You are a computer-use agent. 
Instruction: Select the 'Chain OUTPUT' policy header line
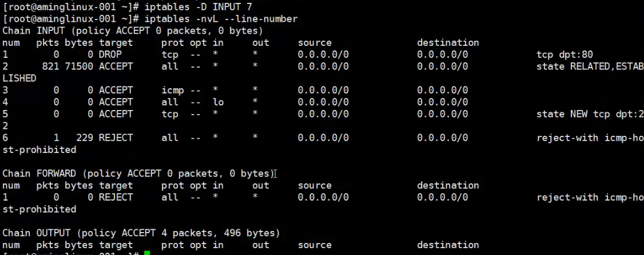point(141,233)
